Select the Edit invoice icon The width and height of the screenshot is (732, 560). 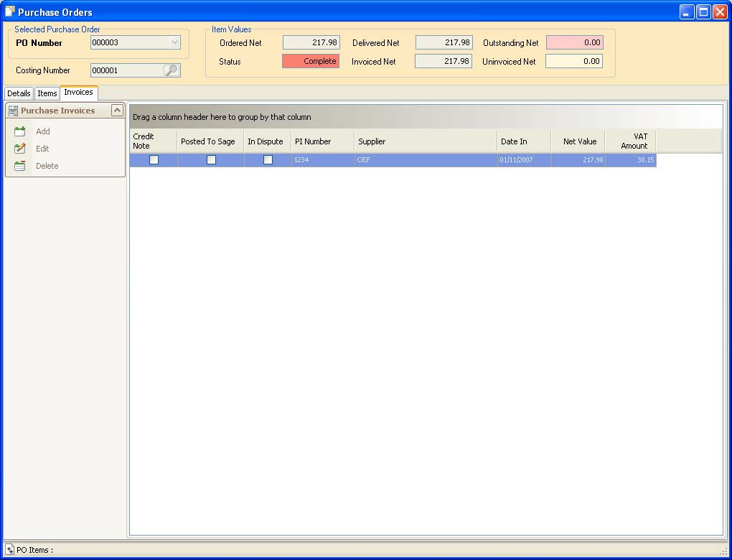(x=19, y=149)
